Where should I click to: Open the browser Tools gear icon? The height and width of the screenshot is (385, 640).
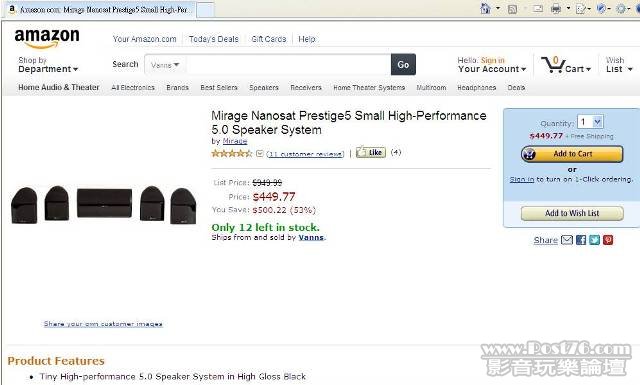(621, 8)
